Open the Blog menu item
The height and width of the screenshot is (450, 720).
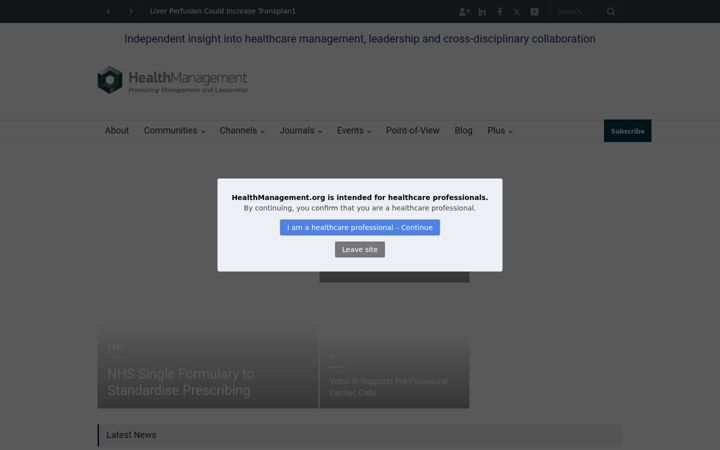tap(463, 130)
